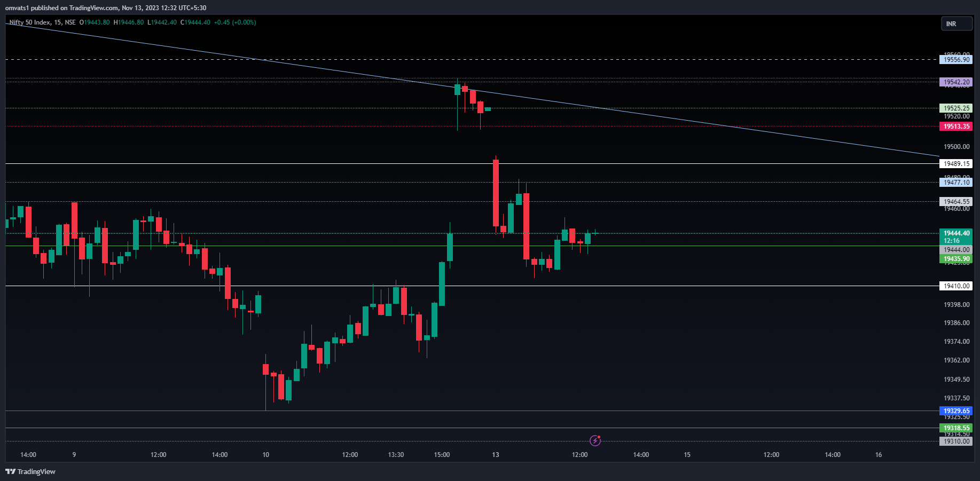Click the 19386.00 price scale value
The image size is (980, 481).
point(957,323)
